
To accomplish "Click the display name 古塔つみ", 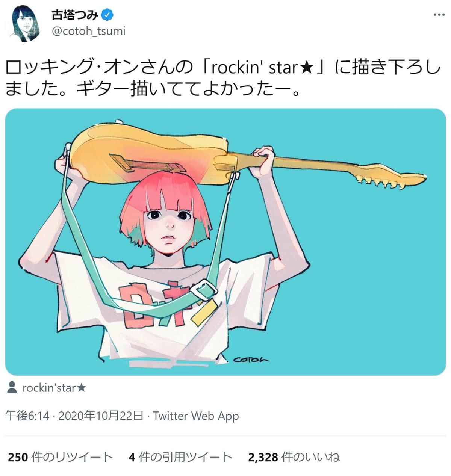I will [x=75, y=15].
